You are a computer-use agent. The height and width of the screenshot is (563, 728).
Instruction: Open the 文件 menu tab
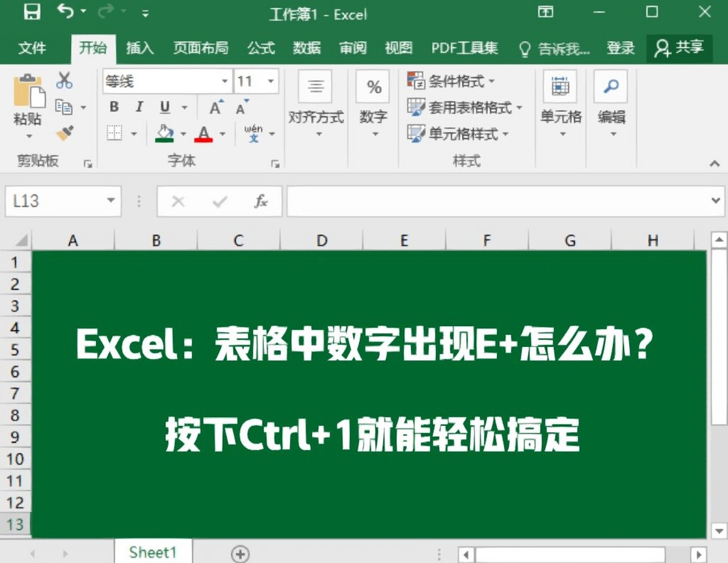tap(32, 48)
